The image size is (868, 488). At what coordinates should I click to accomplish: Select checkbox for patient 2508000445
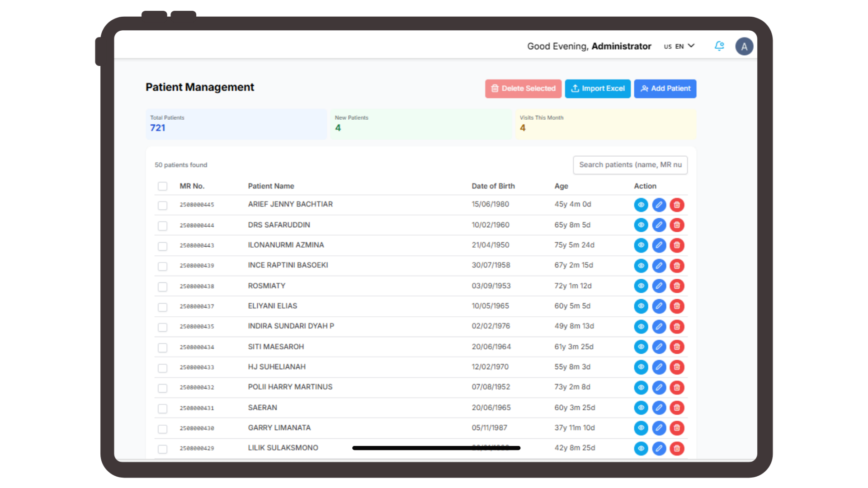point(163,206)
